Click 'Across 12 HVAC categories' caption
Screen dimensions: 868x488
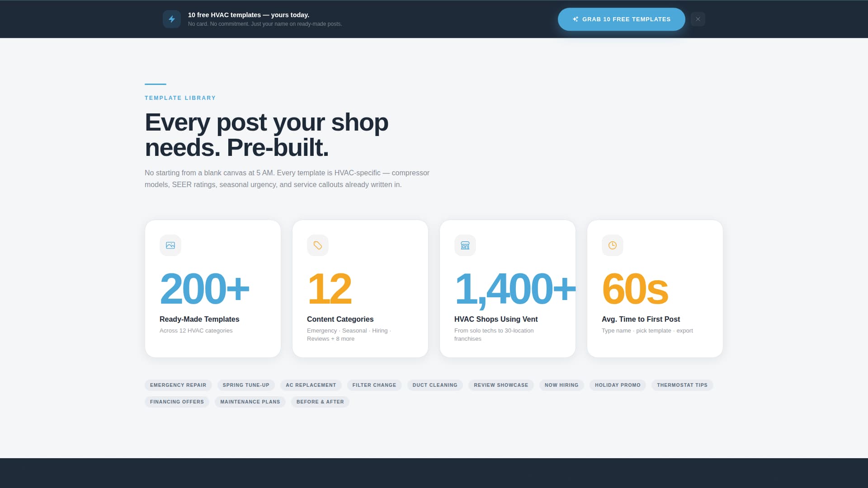tap(196, 331)
